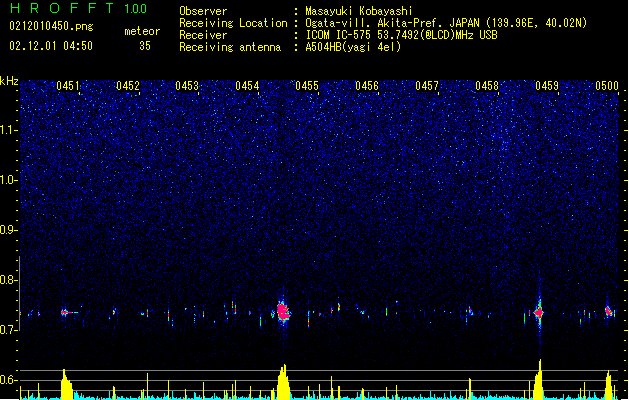Click the 0.6 kHz axis label
The height and width of the screenshot is (400, 629).
click(x=9, y=380)
